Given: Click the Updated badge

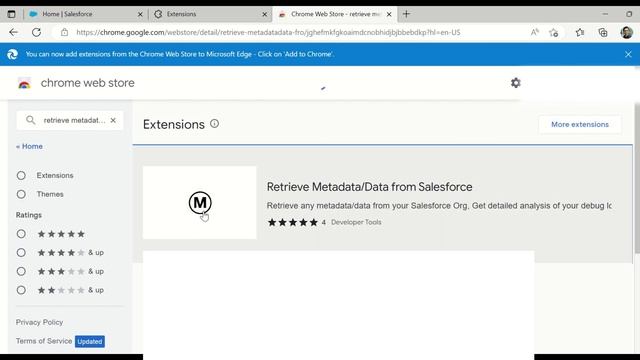Looking at the screenshot, I should point(90,341).
